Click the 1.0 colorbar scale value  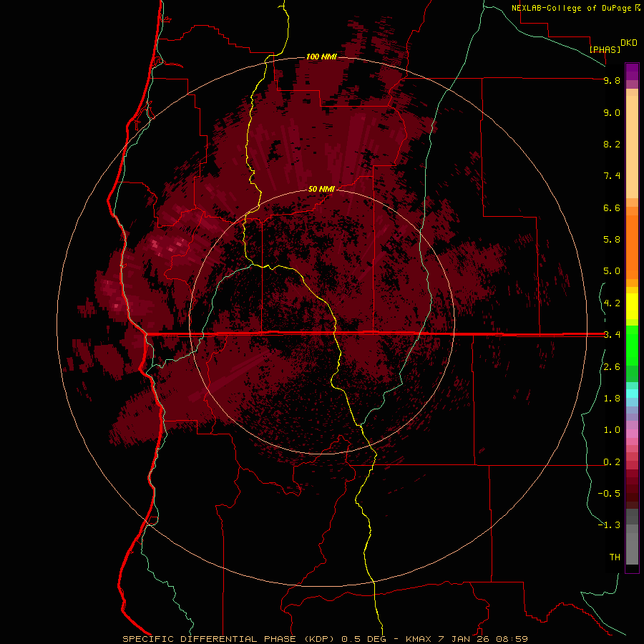click(612, 430)
